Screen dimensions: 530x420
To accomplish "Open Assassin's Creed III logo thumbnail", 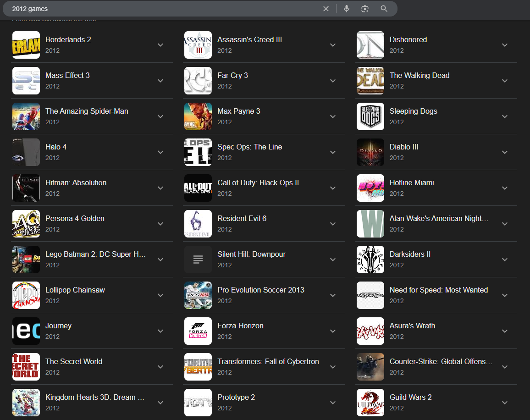I will (x=198, y=45).
